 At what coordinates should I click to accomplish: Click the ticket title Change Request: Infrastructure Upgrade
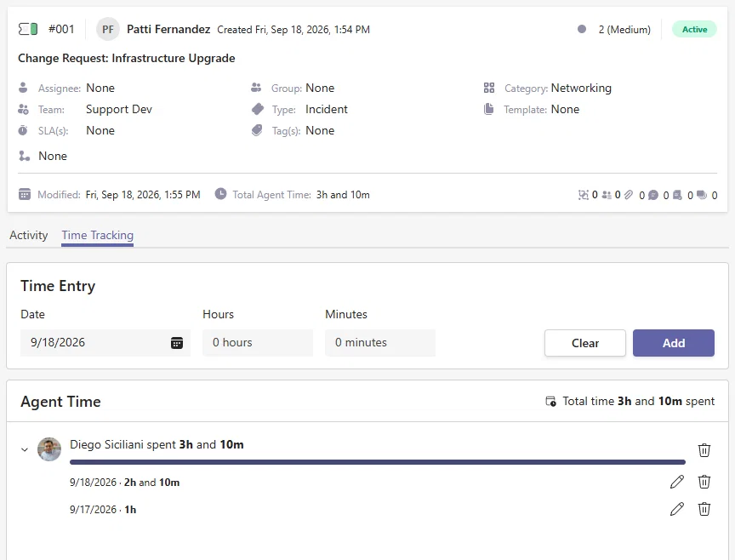(x=127, y=58)
